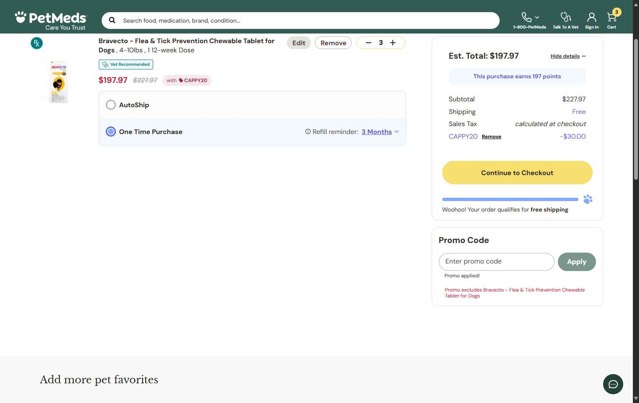Click the CAPPY20 promo tag

click(187, 80)
